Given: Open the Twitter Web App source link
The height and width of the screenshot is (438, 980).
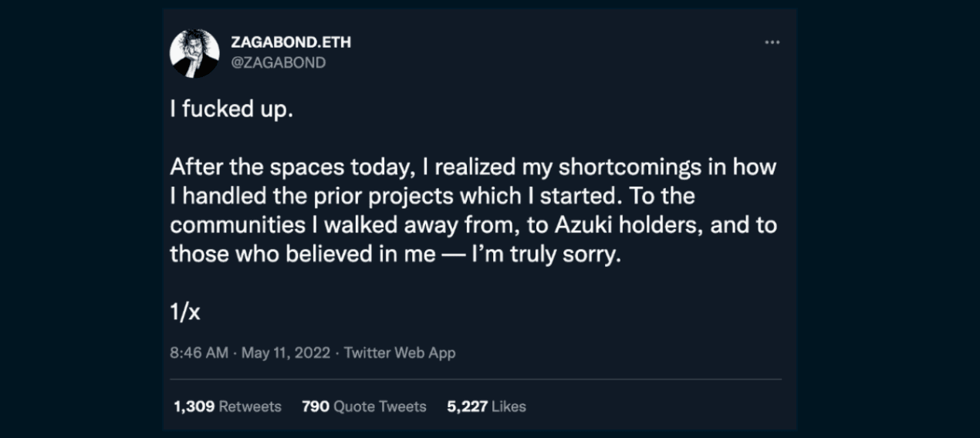Looking at the screenshot, I should 400,353.
